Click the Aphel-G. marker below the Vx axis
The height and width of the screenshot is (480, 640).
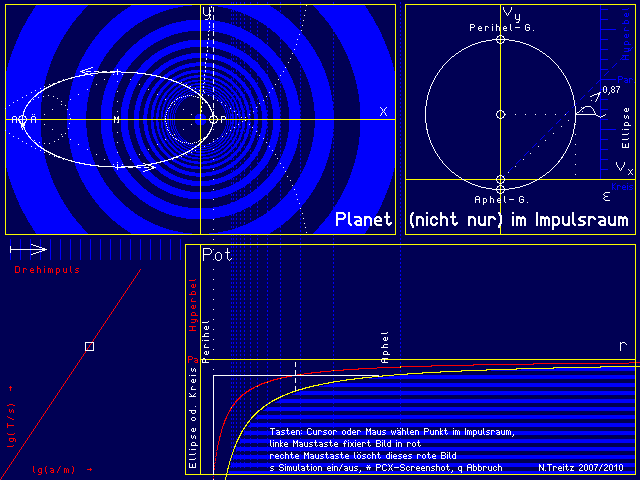(500, 187)
